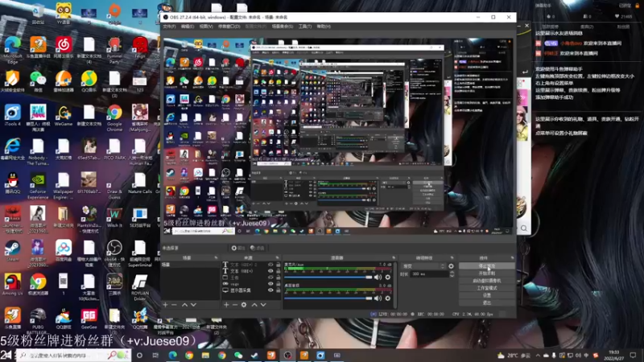Toggle visibility of the third source row
The width and height of the screenshot is (644, 362).
tap(270, 278)
